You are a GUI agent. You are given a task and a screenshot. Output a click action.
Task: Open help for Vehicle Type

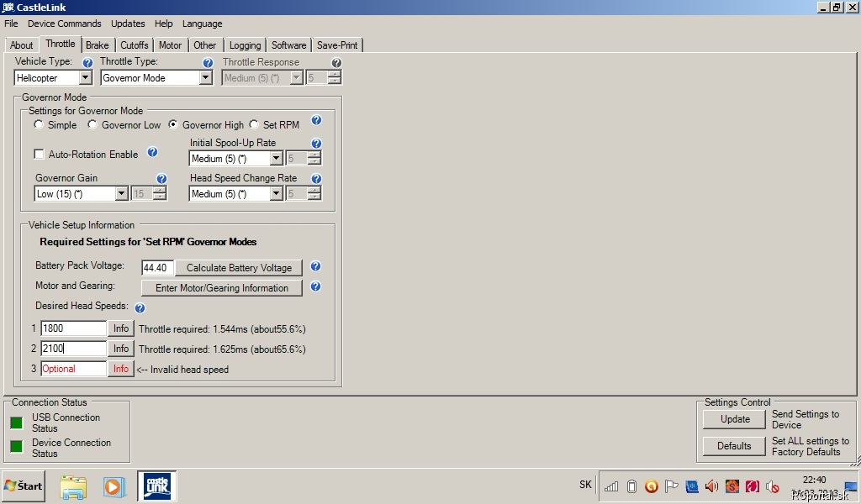pos(87,62)
